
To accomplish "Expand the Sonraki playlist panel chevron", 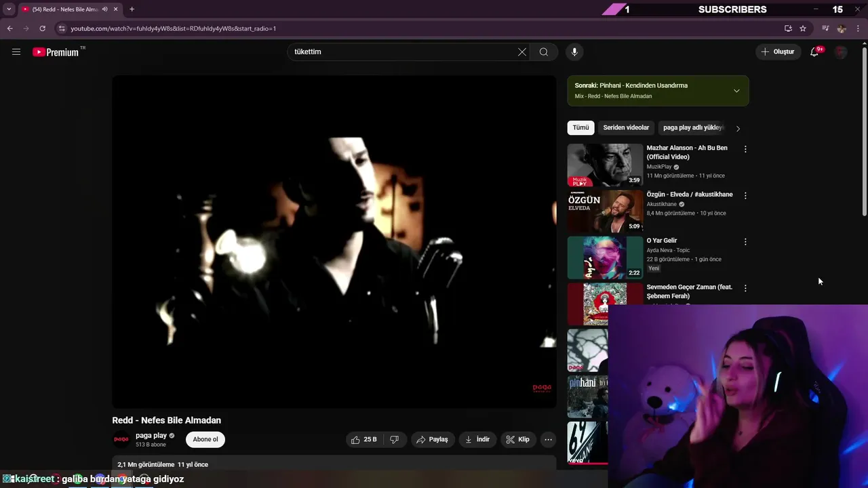I will tap(736, 91).
